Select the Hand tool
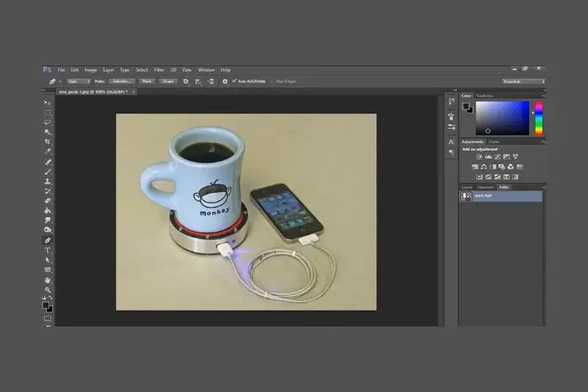 (48, 280)
